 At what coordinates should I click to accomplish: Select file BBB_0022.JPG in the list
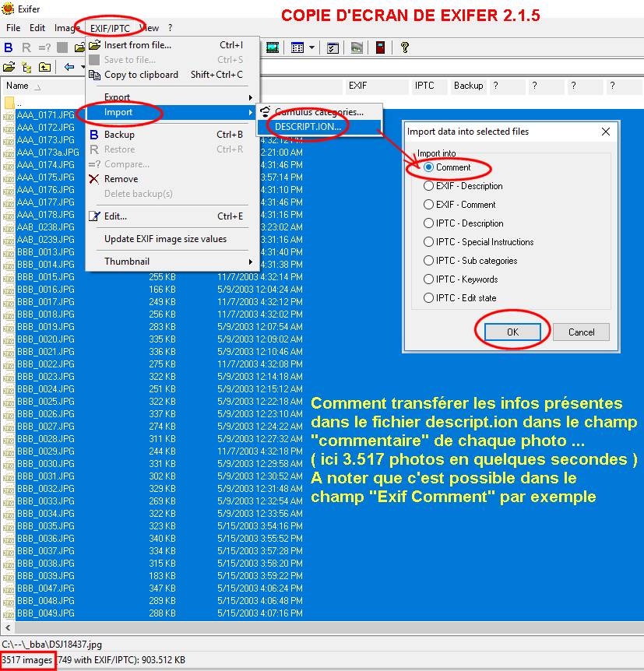[45, 364]
